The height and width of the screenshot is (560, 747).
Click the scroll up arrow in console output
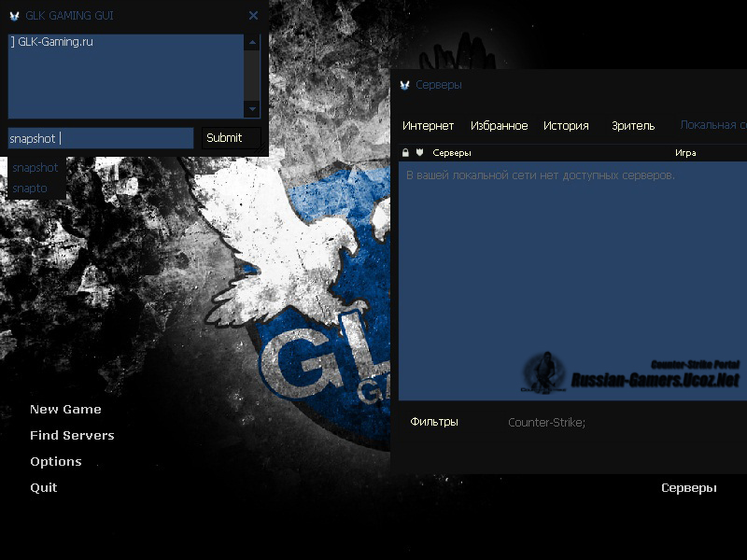(252, 42)
